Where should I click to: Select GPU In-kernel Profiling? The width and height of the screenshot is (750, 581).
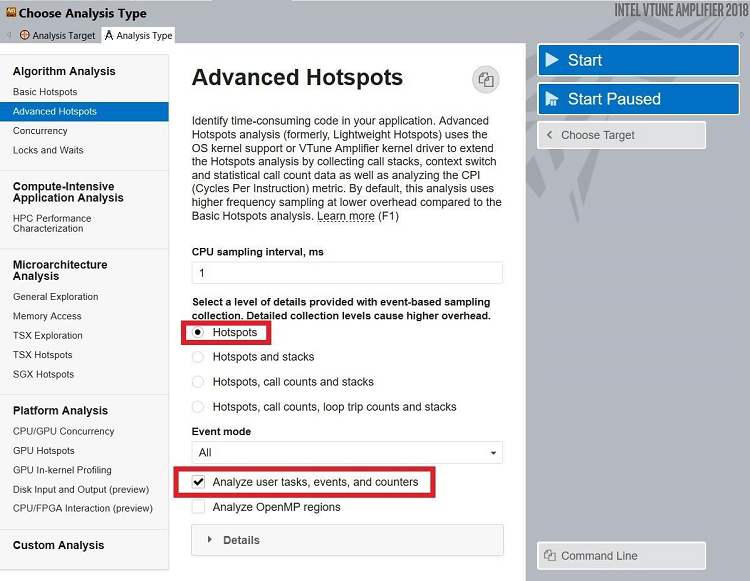tap(62, 470)
